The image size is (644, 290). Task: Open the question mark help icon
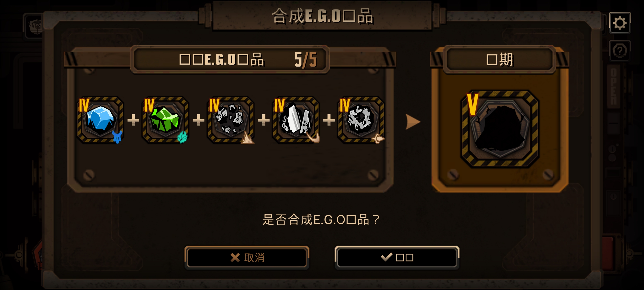[620, 51]
